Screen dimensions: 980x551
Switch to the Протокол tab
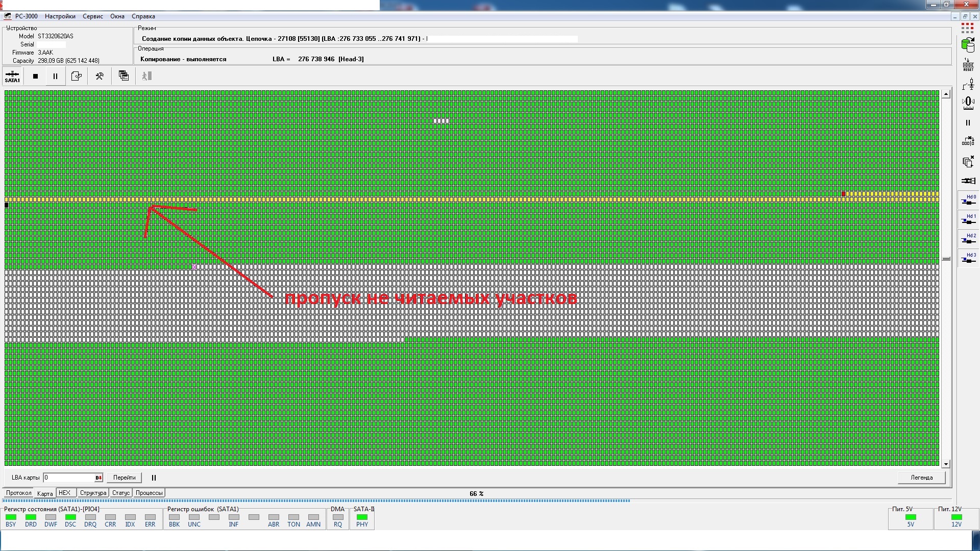point(18,493)
